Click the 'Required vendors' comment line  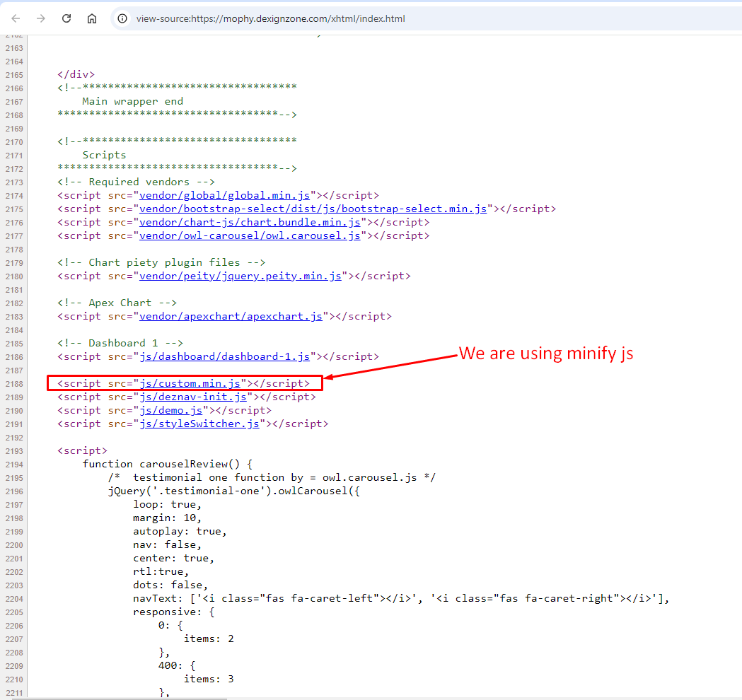point(136,182)
